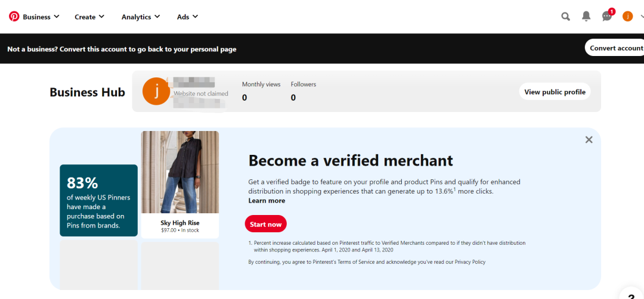Click the large orange profile avatar in Business Hub
This screenshot has width=644, height=299.
[156, 91]
